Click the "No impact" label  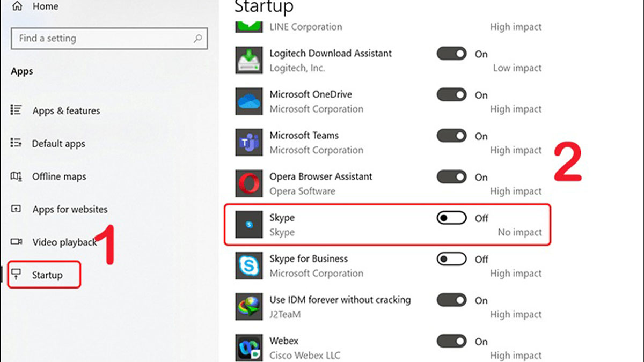(x=519, y=233)
